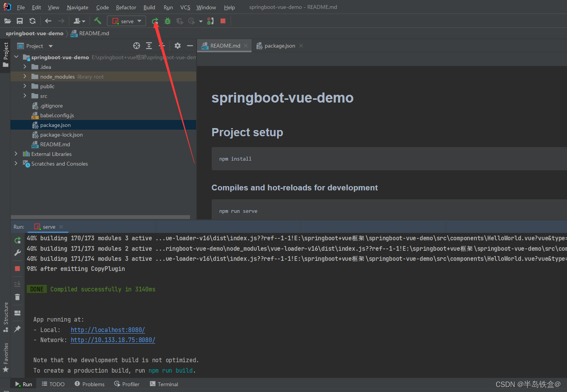Screen dimensions: 567x392
Task: Click the Open folder toolbar icon
Action: 8,21
